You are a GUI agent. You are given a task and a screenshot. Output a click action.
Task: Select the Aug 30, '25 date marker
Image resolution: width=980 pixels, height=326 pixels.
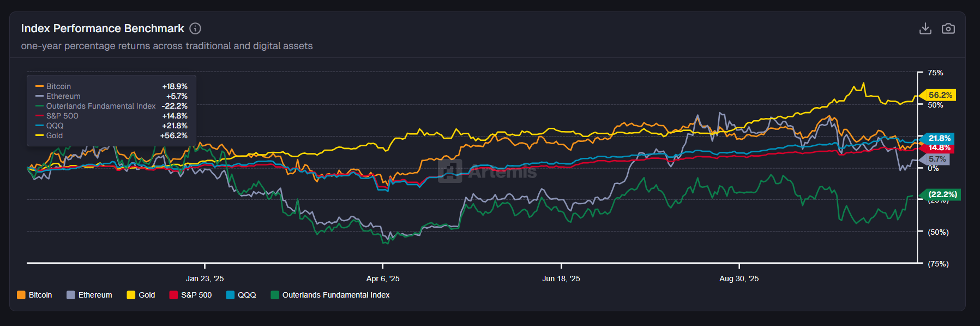pyautogui.click(x=739, y=278)
